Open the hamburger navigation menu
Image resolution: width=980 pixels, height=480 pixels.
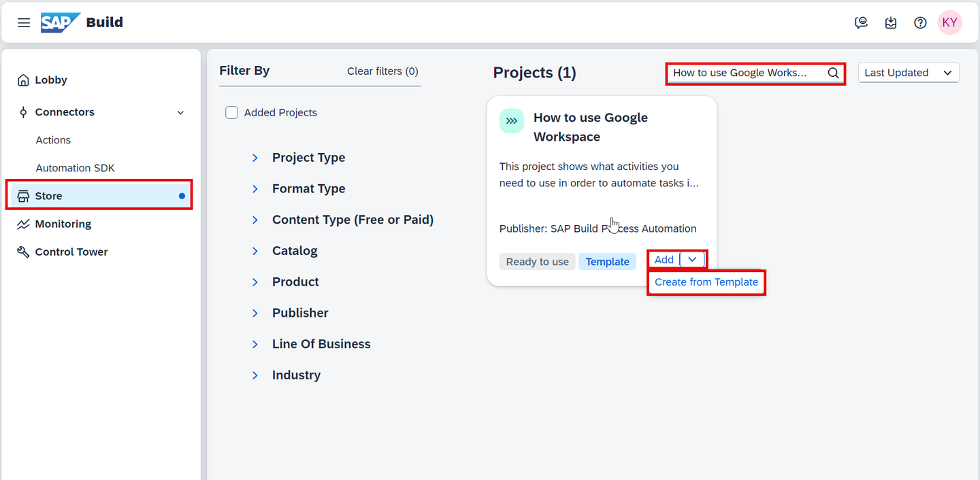click(24, 22)
